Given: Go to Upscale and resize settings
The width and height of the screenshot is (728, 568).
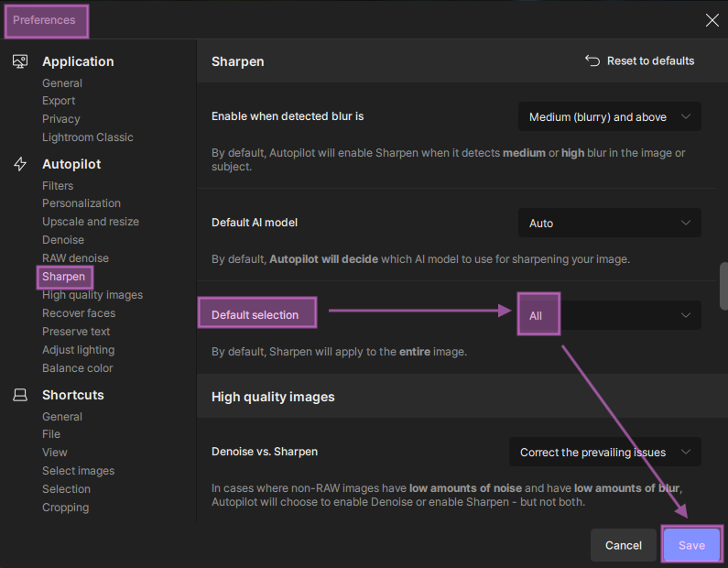Looking at the screenshot, I should pyautogui.click(x=91, y=222).
